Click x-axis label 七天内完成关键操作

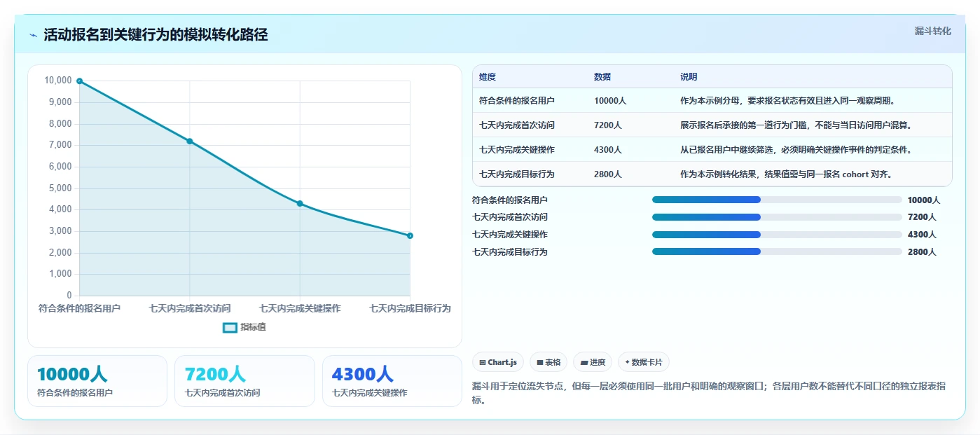coord(300,308)
